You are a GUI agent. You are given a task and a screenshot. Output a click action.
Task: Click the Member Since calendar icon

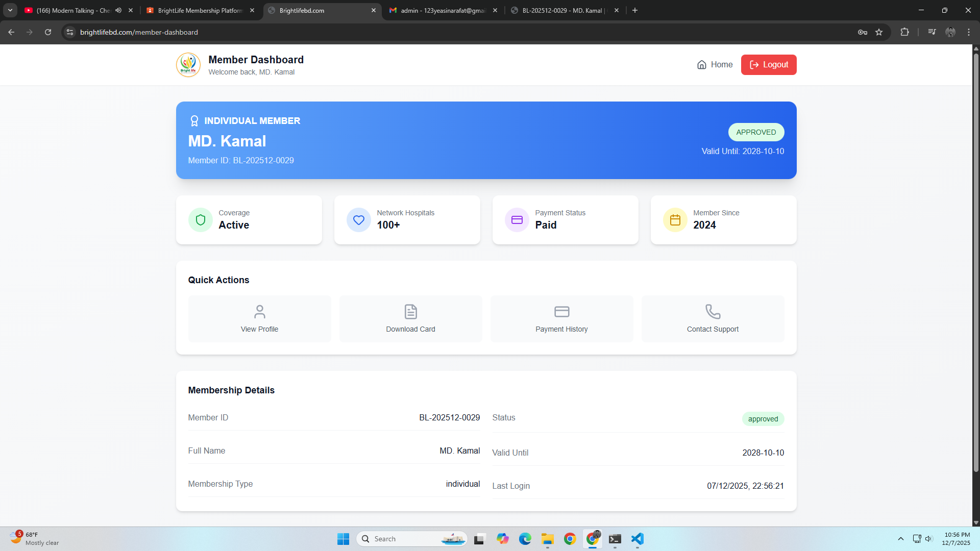(x=675, y=220)
